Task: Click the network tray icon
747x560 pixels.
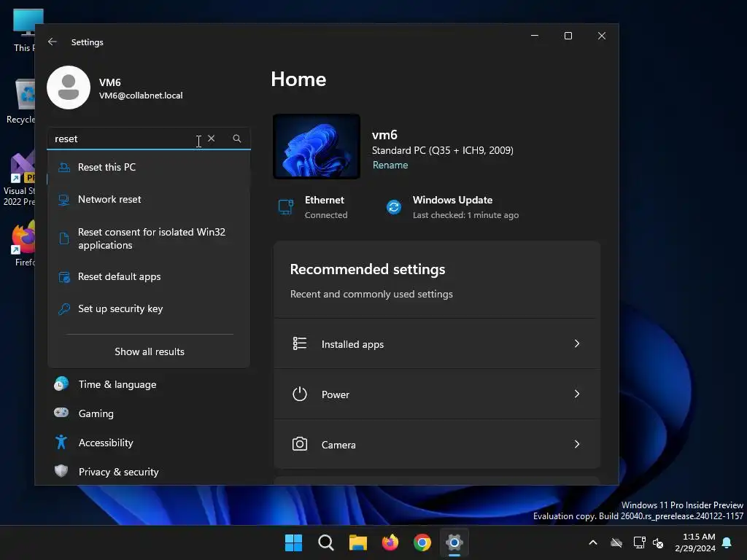Action: point(639,542)
